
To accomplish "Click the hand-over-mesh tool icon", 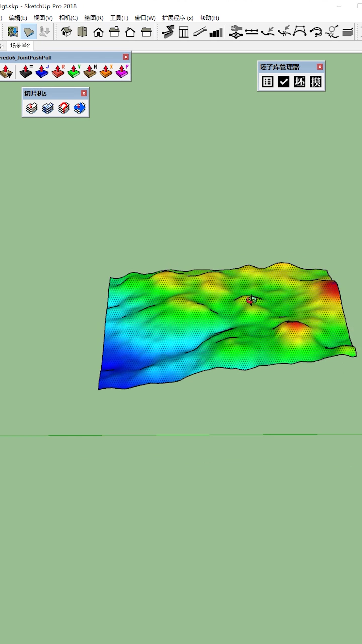I will click(236, 32).
